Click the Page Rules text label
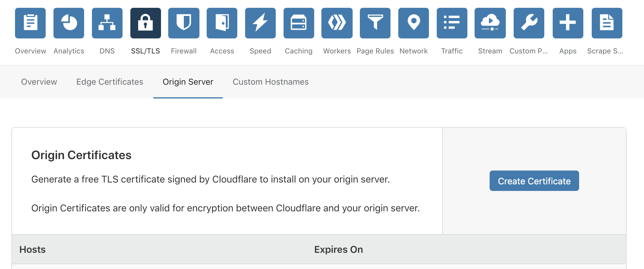The height and width of the screenshot is (269, 644). click(x=375, y=51)
